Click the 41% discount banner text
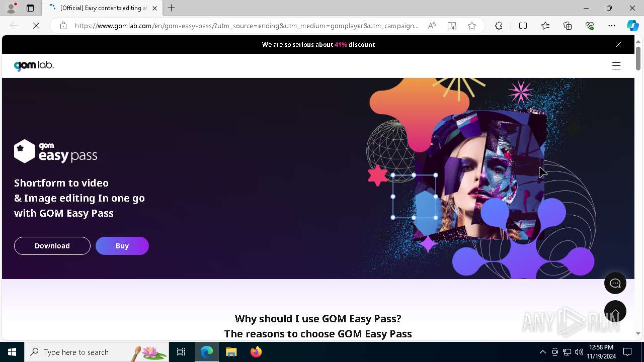Viewport: 644px width, 362px height. (318, 45)
